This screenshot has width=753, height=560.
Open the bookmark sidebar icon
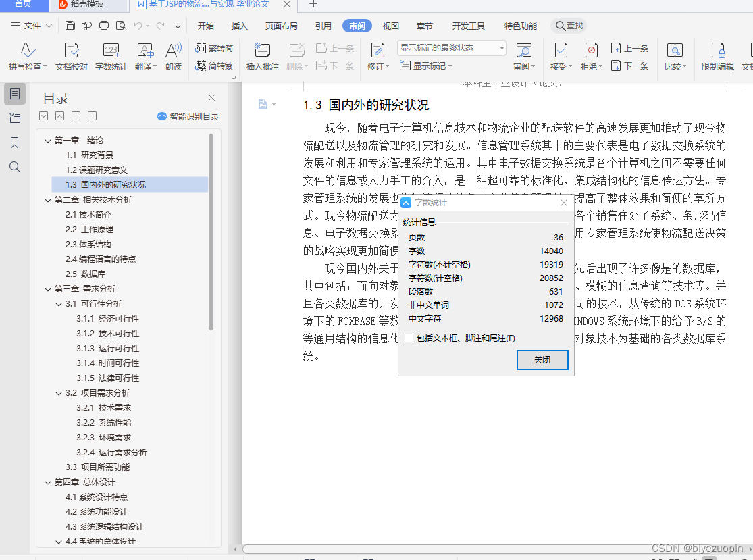(x=15, y=143)
